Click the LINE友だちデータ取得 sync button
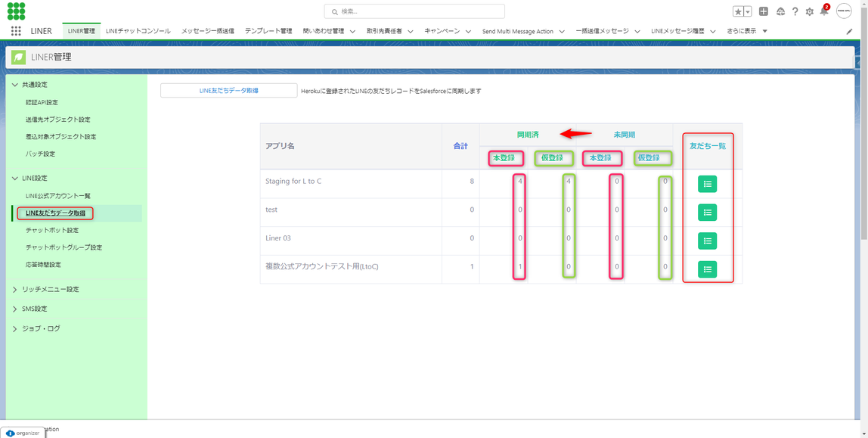The width and height of the screenshot is (868, 438). click(x=228, y=90)
